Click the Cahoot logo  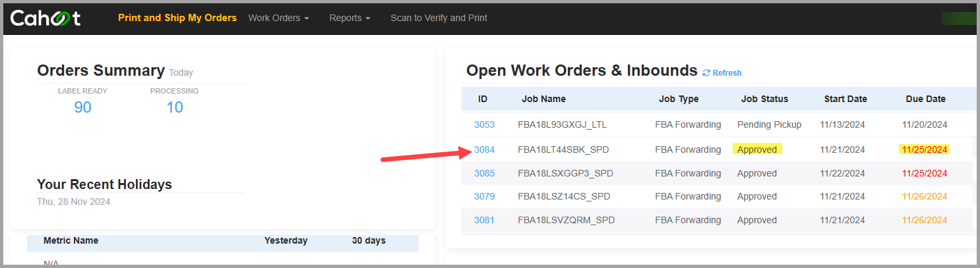pos(46,18)
